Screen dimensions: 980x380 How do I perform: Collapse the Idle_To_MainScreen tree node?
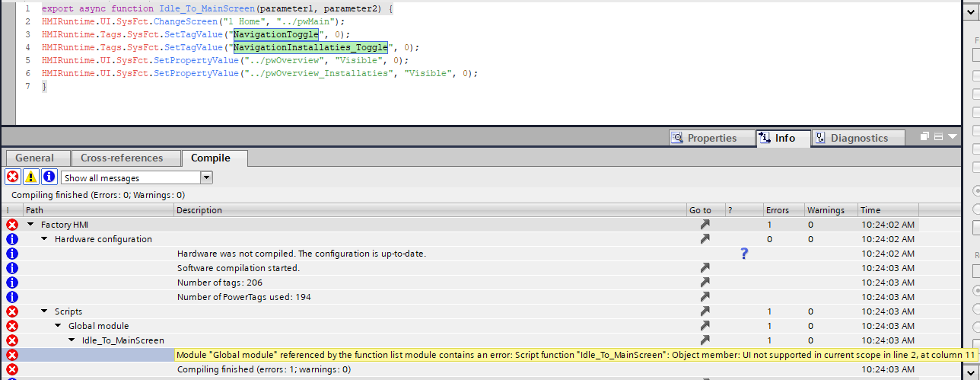[x=72, y=340]
